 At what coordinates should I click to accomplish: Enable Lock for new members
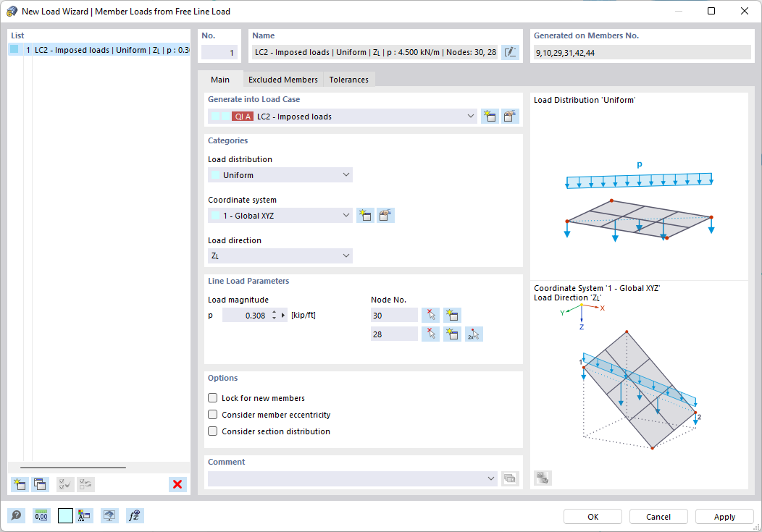point(213,397)
